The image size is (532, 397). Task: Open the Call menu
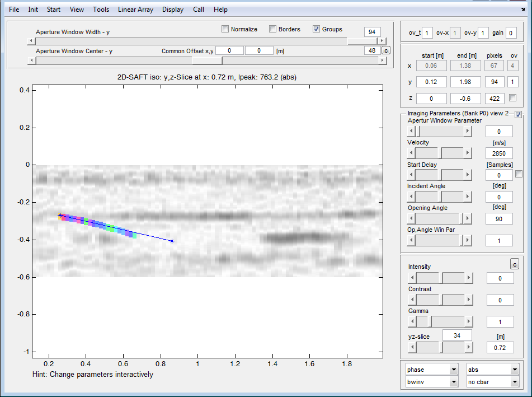pyautogui.click(x=199, y=10)
